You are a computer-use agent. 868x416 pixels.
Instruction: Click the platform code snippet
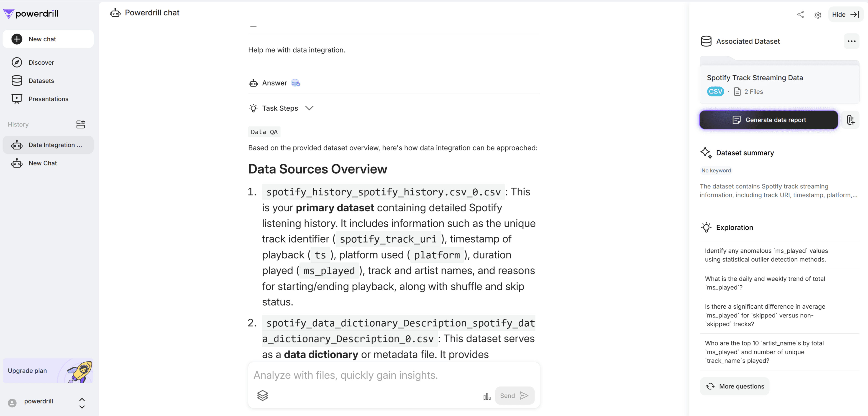pos(437,255)
